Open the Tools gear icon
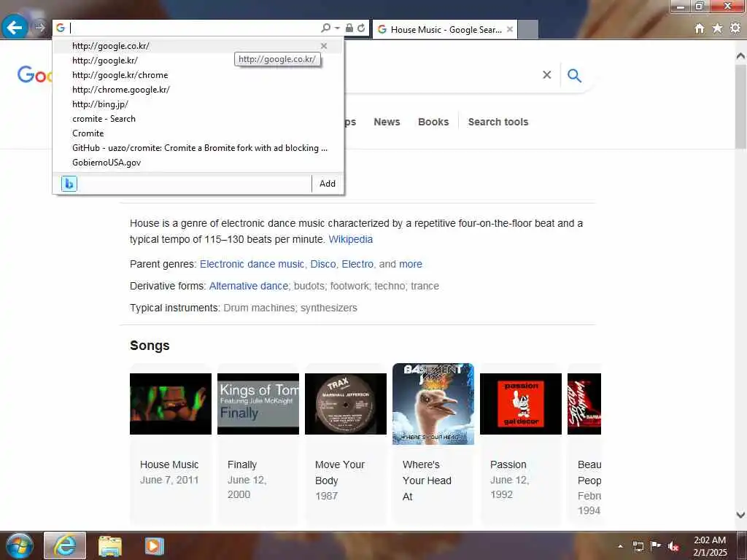The width and height of the screenshot is (747, 560). pyautogui.click(x=735, y=28)
